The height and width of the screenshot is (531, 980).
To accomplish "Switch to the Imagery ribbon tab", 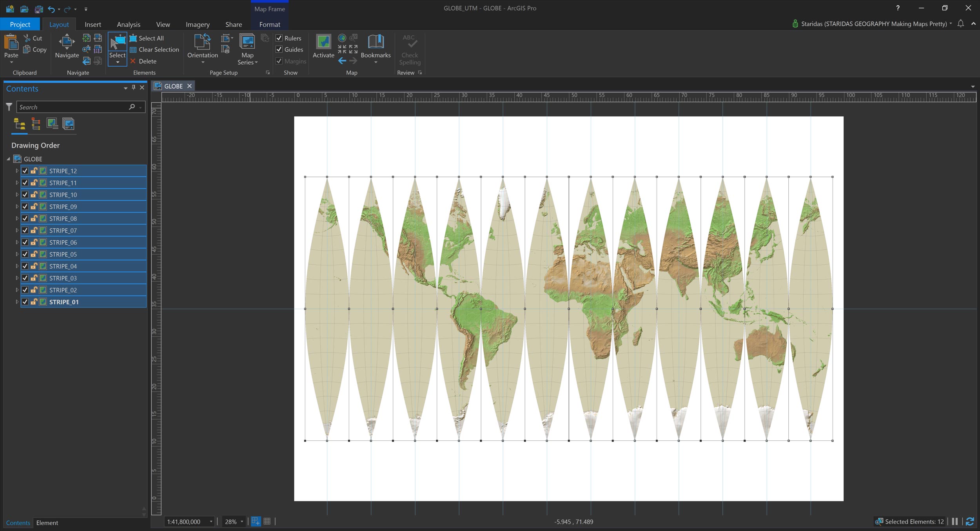I will click(198, 24).
